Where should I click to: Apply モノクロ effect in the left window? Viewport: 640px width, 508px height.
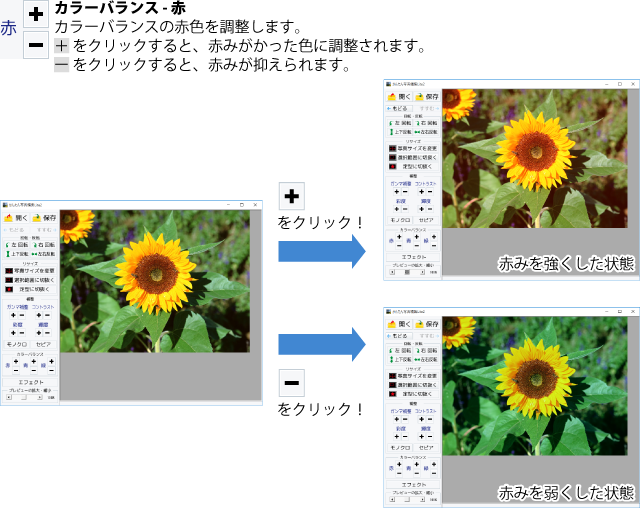(17, 343)
